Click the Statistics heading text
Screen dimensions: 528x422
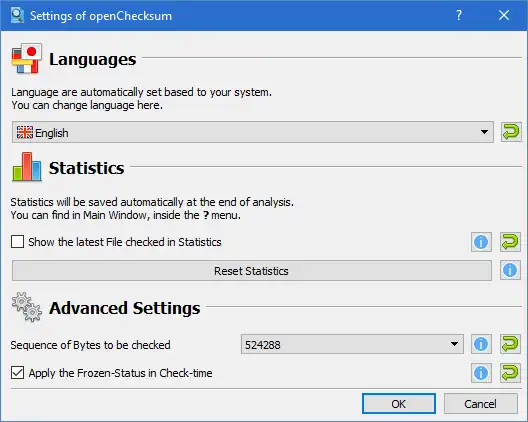click(87, 168)
